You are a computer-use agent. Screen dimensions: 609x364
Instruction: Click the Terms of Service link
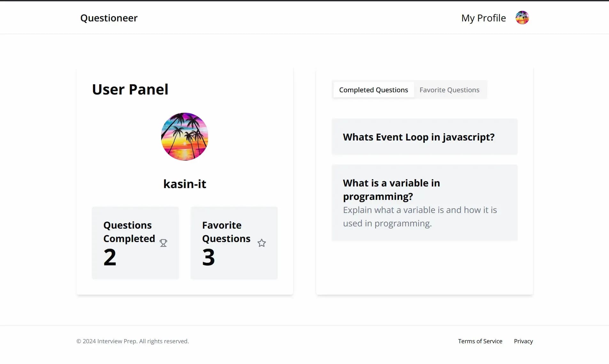click(x=480, y=341)
